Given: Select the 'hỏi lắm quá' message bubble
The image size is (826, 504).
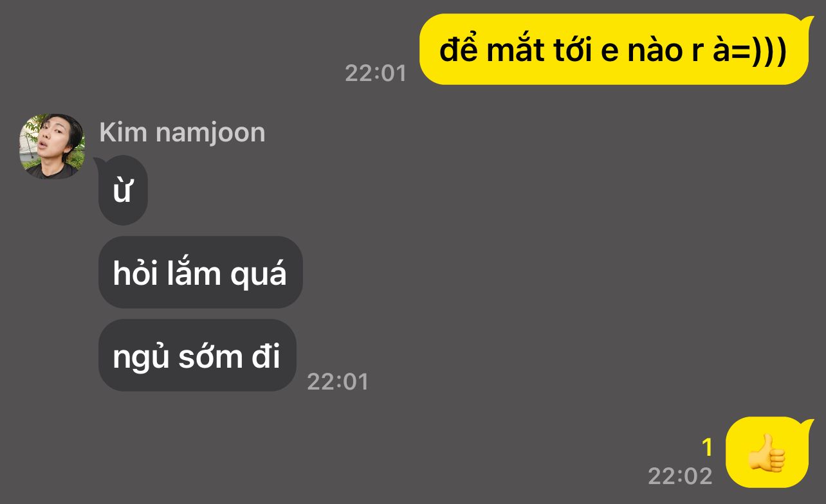Looking at the screenshot, I should pyautogui.click(x=200, y=272).
